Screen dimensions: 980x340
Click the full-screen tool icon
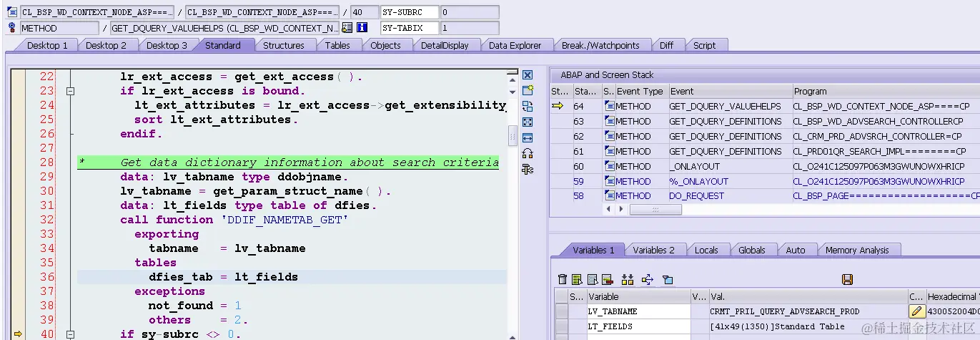pos(528,122)
